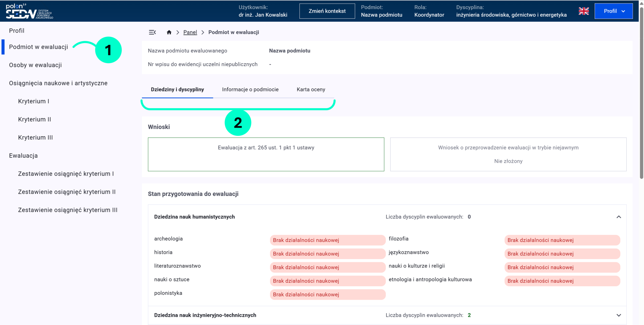Switch to Informacje o podmiocie tab
Viewport: 644px width, 325px height.
(x=250, y=90)
